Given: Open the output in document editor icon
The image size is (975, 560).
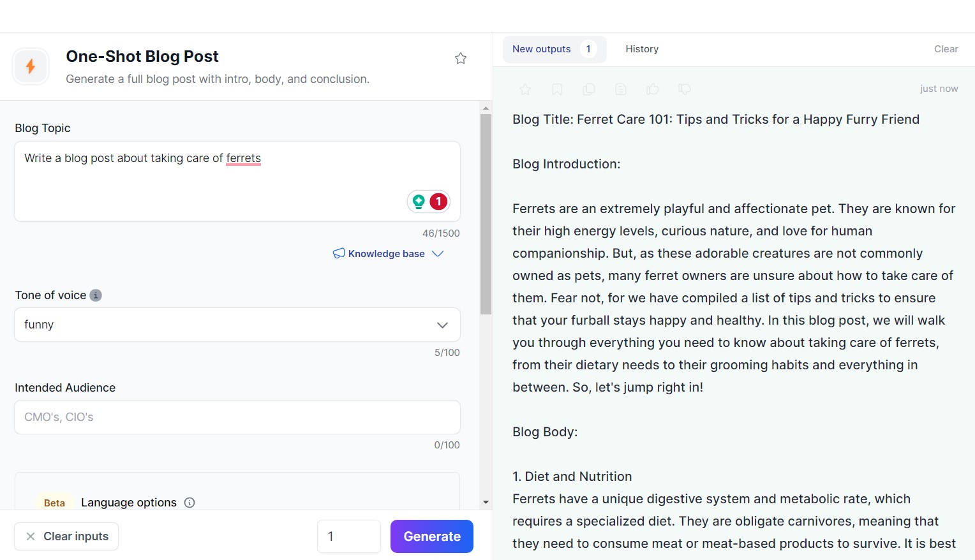Looking at the screenshot, I should 621,89.
